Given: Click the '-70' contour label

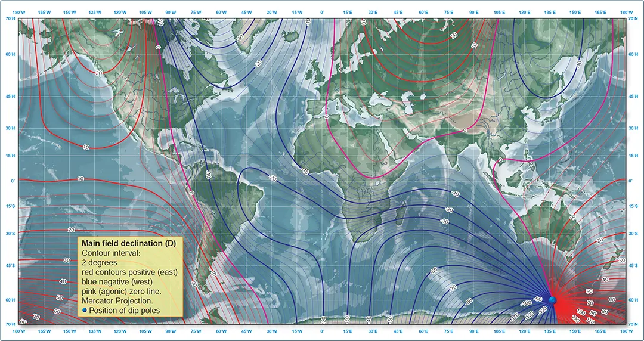Looking at the screenshot, I should coord(453,288).
